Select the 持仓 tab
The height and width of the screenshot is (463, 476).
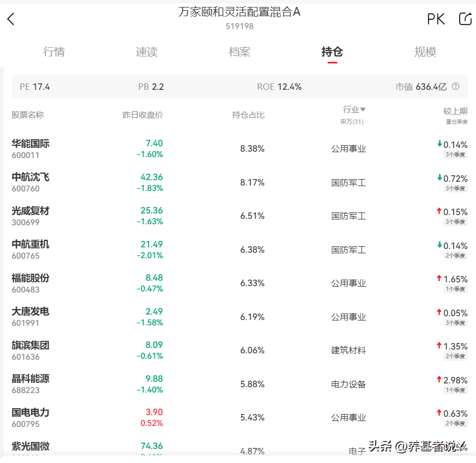[332, 52]
